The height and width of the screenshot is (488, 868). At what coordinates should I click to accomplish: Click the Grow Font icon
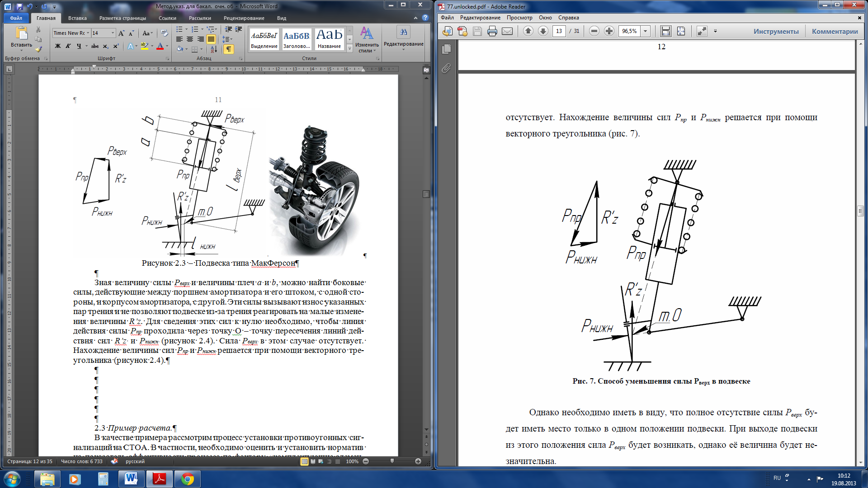tap(121, 33)
